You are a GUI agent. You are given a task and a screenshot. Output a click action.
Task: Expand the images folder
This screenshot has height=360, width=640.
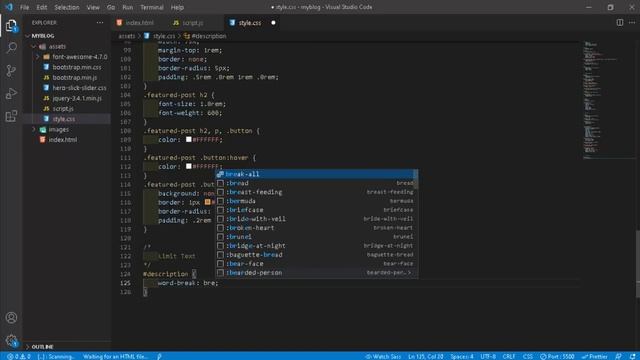click(x=58, y=129)
